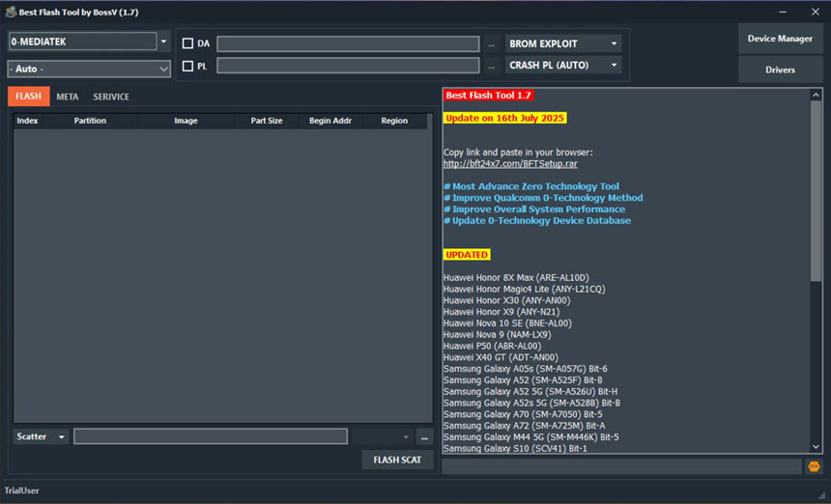Click the input field below the log panel
Viewport: 831px width, 504px height.
pos(621,466)
